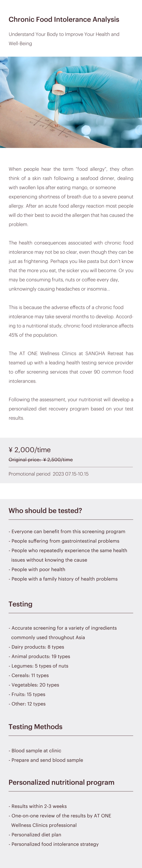
Task: Click the paragraph starting "When people hear"
Action: click(71, 196)
